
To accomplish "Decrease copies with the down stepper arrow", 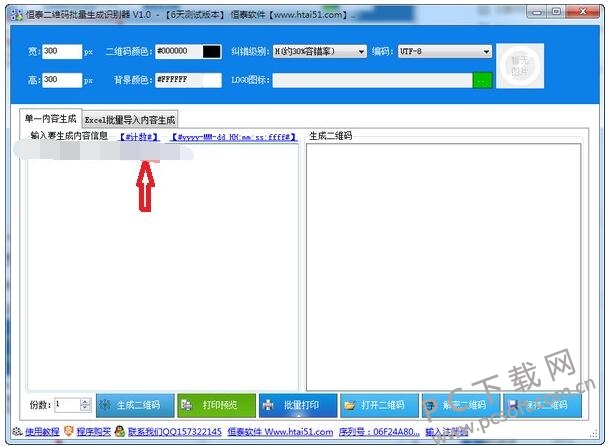I will click(x=85, y=409).
